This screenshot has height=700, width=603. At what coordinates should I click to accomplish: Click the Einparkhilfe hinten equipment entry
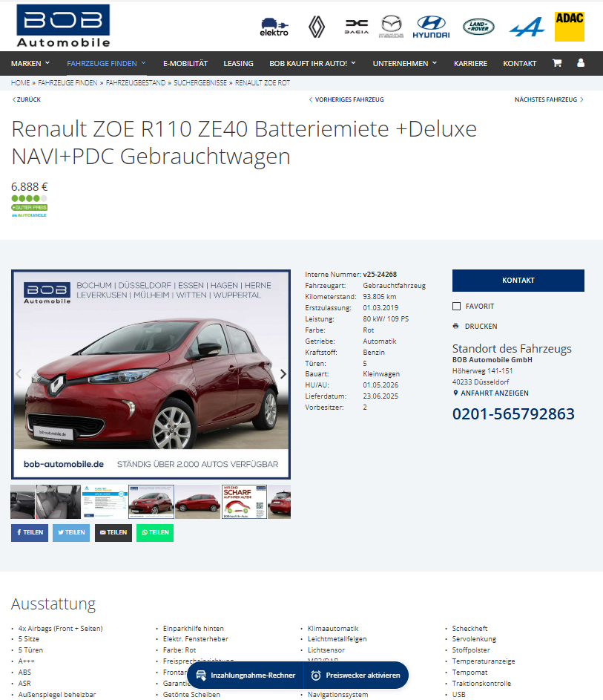point(193,628)
